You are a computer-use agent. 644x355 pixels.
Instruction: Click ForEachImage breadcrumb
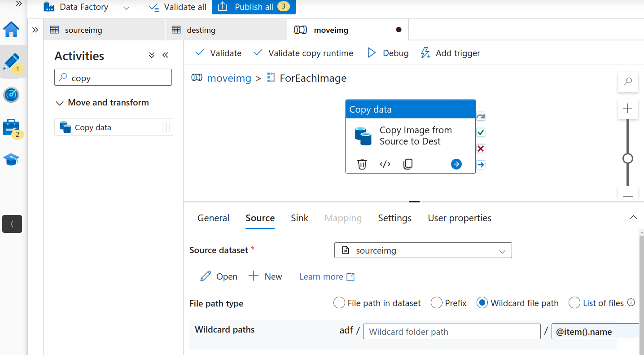(x=313, y=78)
